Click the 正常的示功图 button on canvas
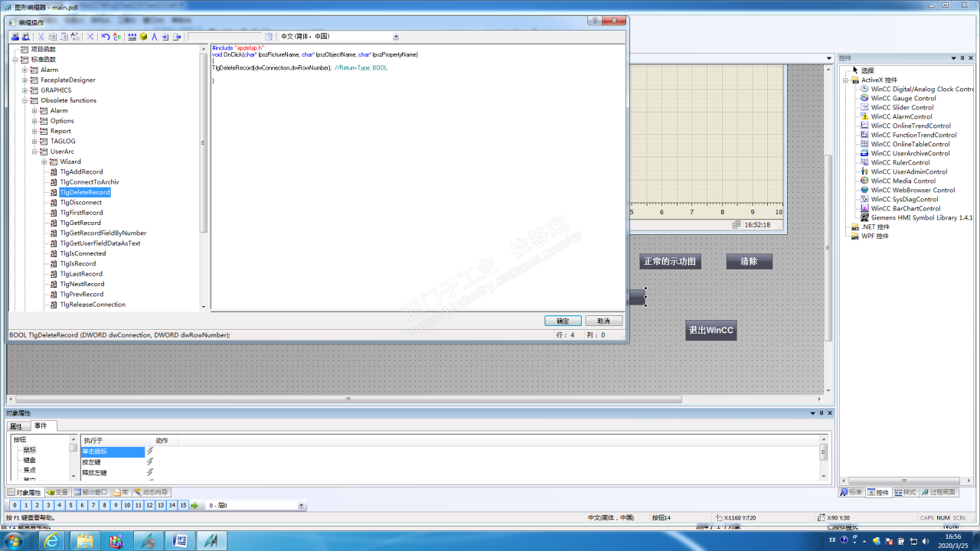Screen dimensions: 980x551 click(x=670, y=261)
